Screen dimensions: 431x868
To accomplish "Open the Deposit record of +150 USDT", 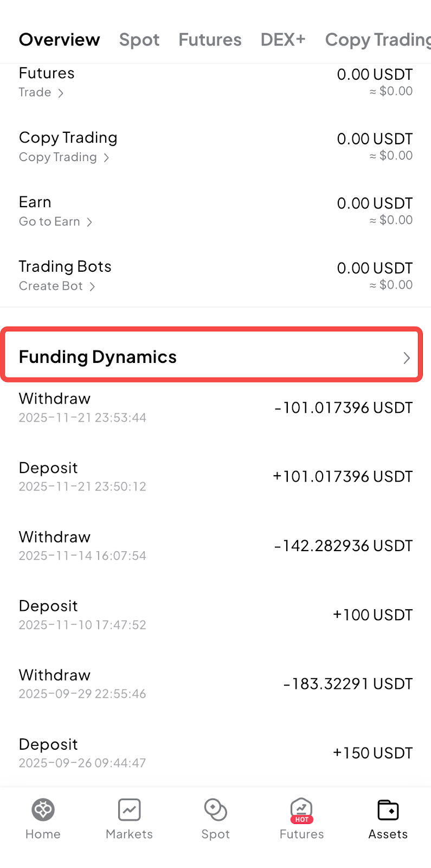I will pyautogui.click(x=215, y=752).
